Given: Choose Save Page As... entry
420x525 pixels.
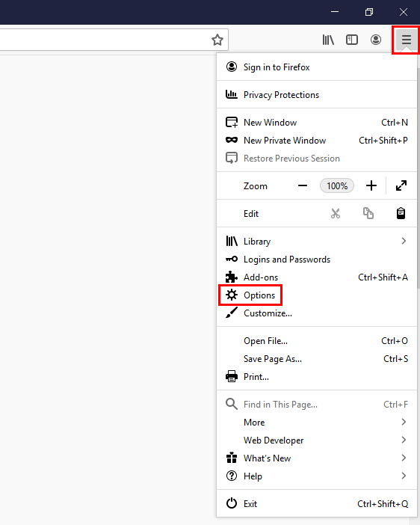Looking at the screenshot, I should [317, 358].
